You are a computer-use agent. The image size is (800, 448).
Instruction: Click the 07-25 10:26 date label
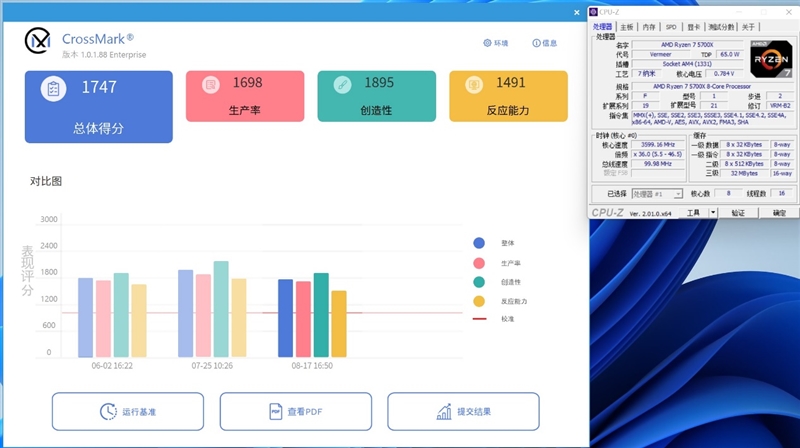212,366
